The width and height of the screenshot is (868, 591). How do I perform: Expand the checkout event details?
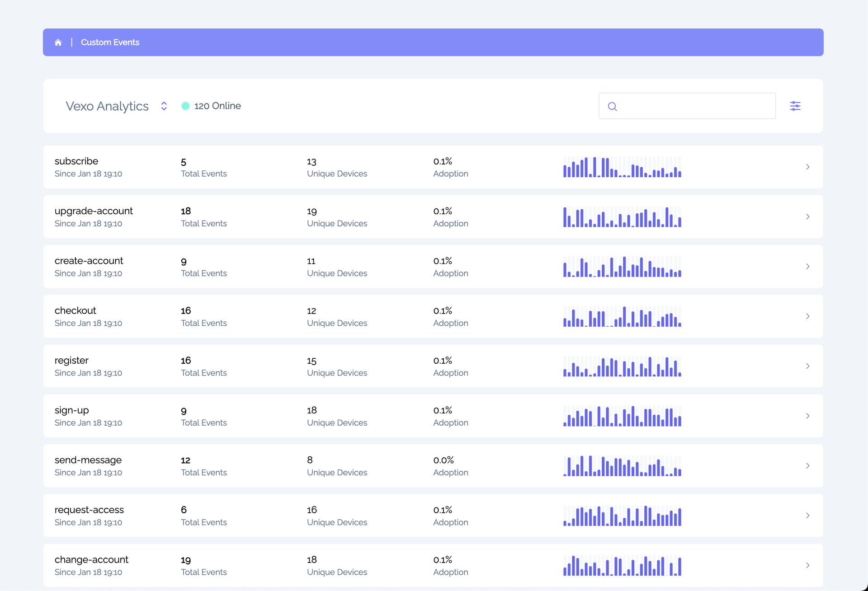coord(808,316)
